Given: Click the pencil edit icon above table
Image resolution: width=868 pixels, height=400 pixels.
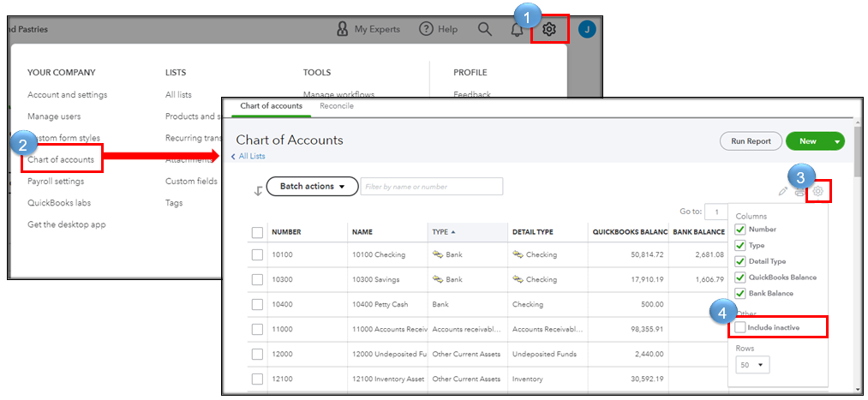Looking at the screenshot, I should tap(782, 192).
